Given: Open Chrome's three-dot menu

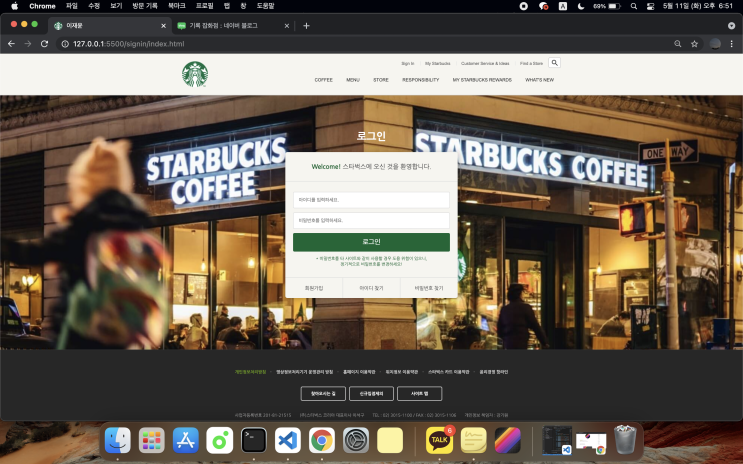Looking at the screenshot, I should click(732, 44).
